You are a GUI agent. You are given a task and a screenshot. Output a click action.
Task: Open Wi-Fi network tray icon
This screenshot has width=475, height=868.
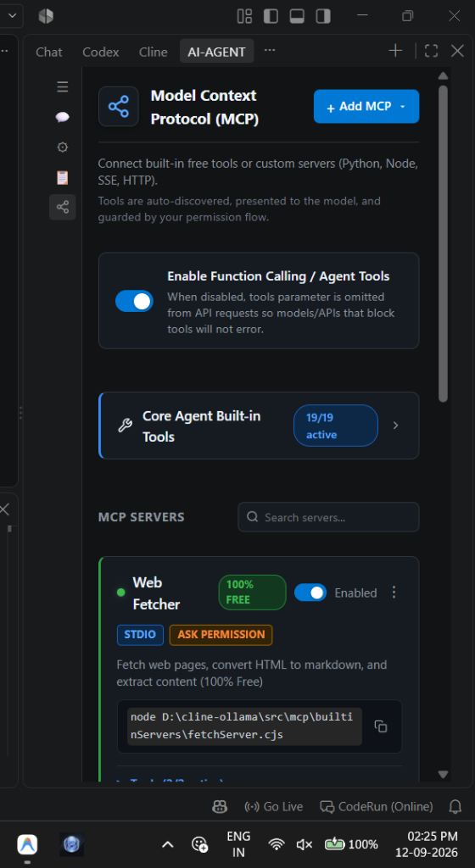coord(277,844)
